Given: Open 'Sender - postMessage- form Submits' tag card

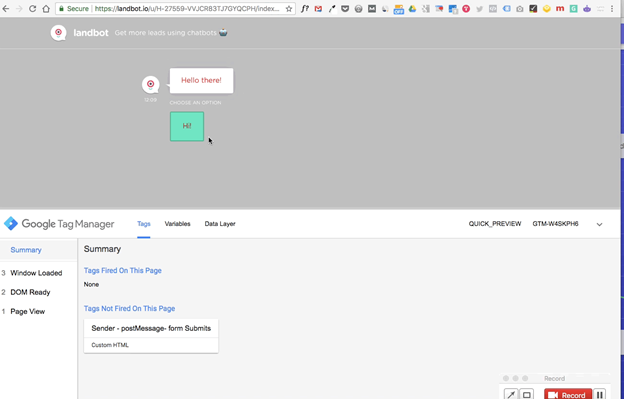Looking at the screenshot, I should pos(151,336).
